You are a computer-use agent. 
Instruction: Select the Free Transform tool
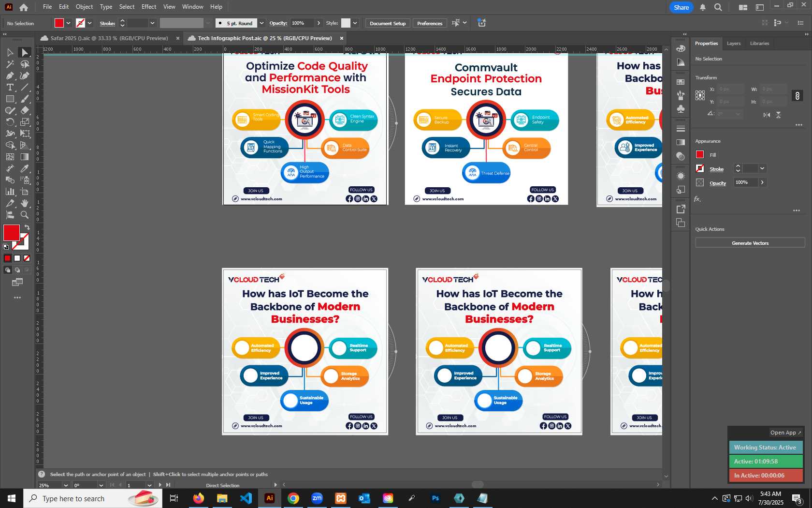point(25,134)
